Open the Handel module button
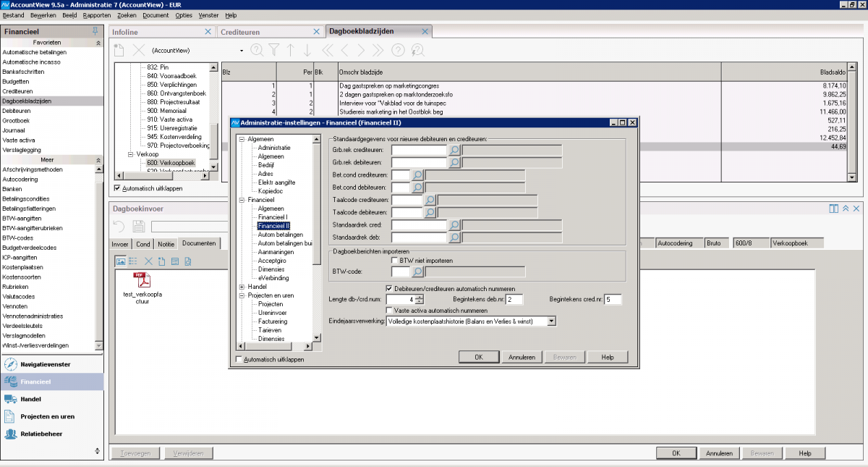The width and height of the screenshot is (868, 467). 52,399
